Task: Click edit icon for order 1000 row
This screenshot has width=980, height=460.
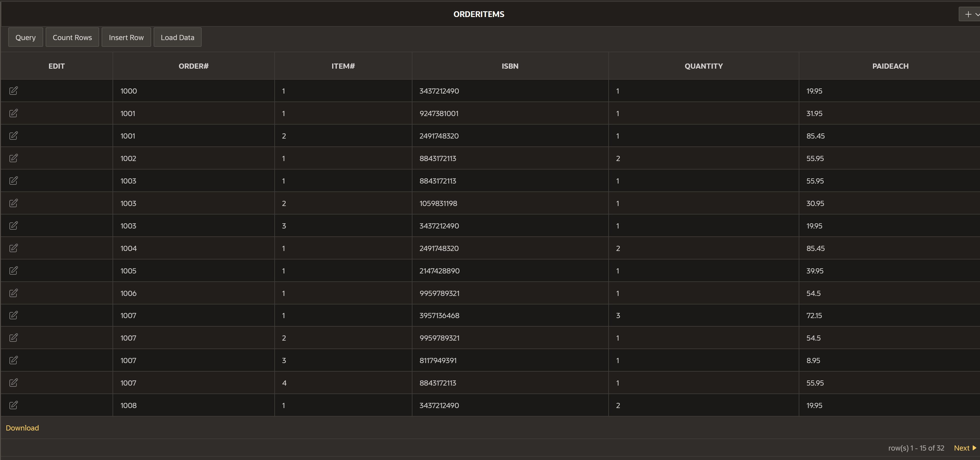Action: 13,91
